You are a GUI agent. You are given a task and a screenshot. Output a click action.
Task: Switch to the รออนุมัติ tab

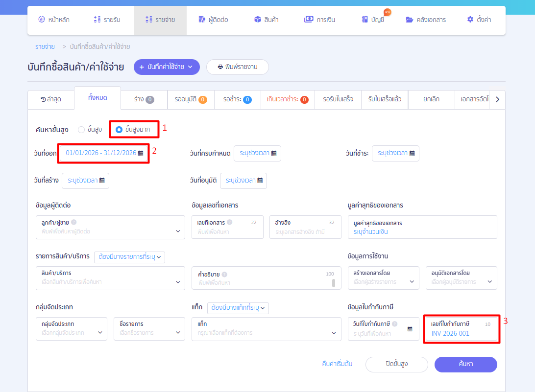191,99
